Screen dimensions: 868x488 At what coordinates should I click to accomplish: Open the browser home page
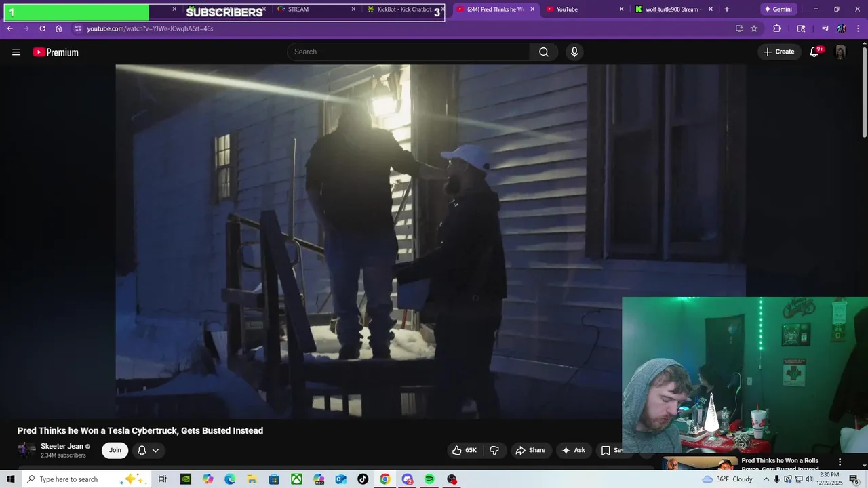pyautogui.click(x=59, y=28)
